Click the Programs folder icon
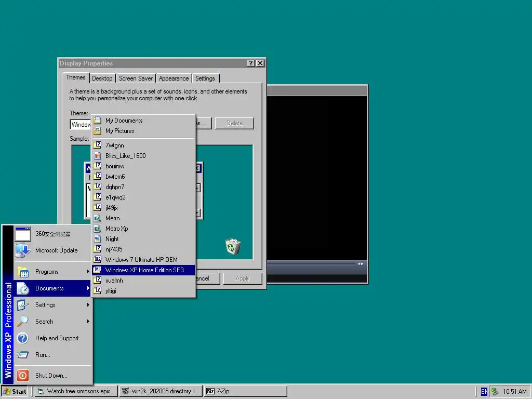Screen dimensions: 532x399 pos(23,272)
